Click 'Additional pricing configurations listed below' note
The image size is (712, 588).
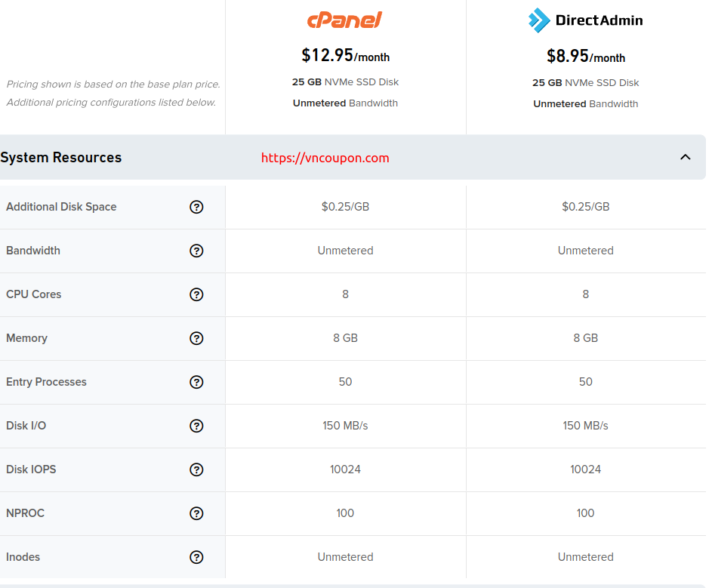click(x=111, y=103)
